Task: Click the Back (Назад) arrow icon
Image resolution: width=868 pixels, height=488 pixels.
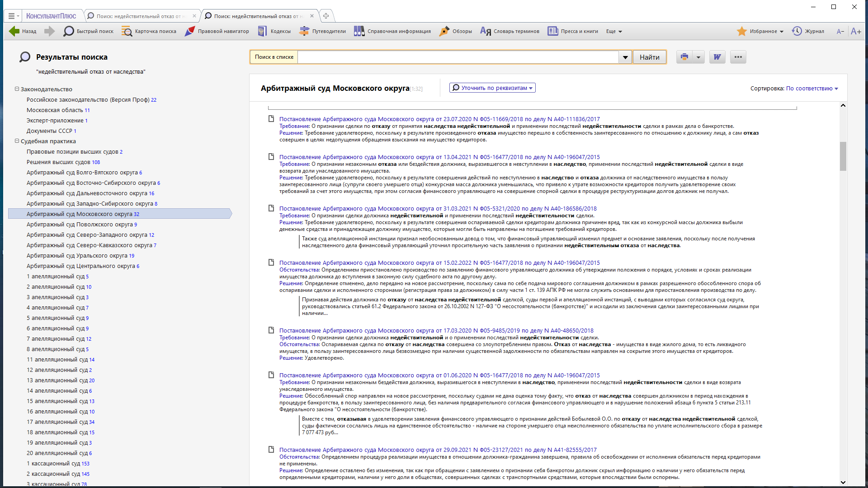Action: click(14, 31)
